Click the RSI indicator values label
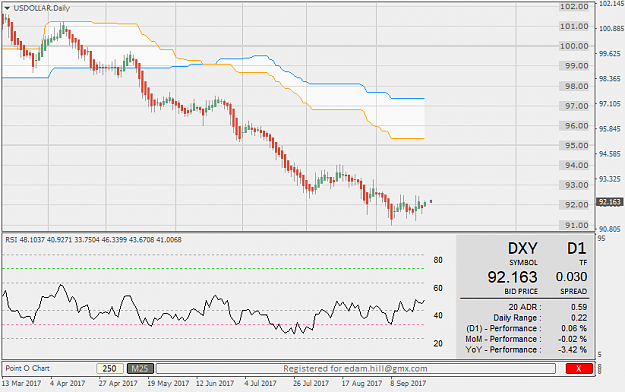 coord(94,240)
